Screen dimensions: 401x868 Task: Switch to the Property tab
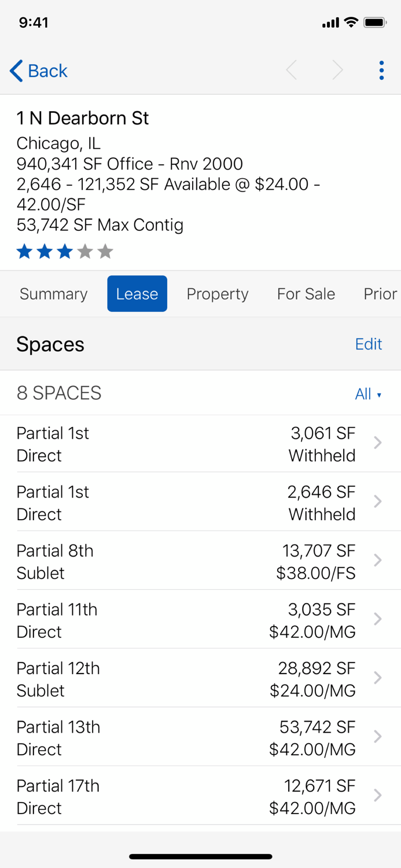[x=218, y=294]
